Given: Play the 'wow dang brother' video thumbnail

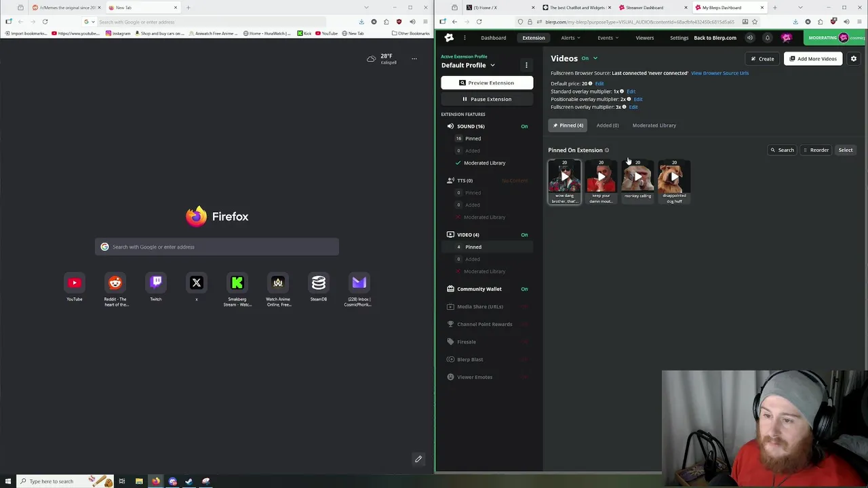Looking at the screenshot, I should pos(564,177).
